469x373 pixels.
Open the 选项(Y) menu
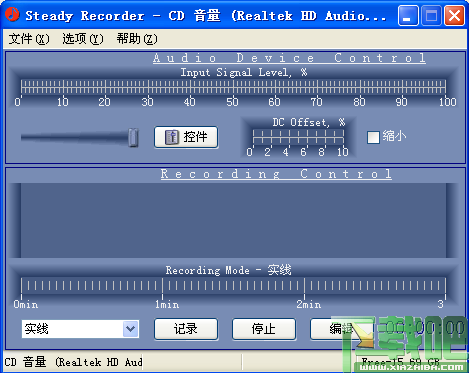[83, 39]
